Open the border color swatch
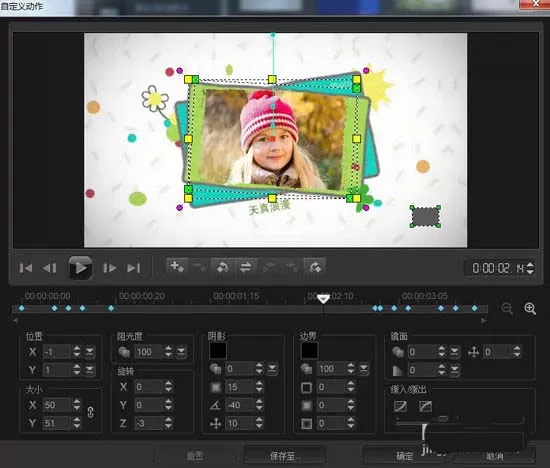 [310, 351]
